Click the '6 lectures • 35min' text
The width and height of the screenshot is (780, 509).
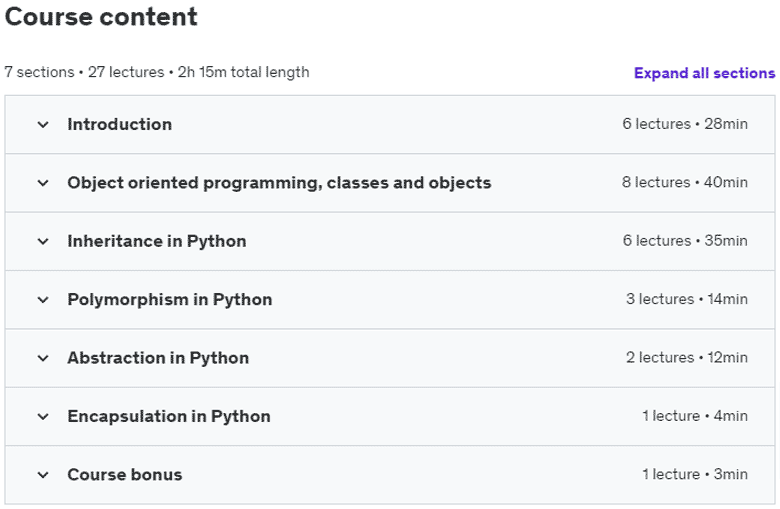pos(685,241)
